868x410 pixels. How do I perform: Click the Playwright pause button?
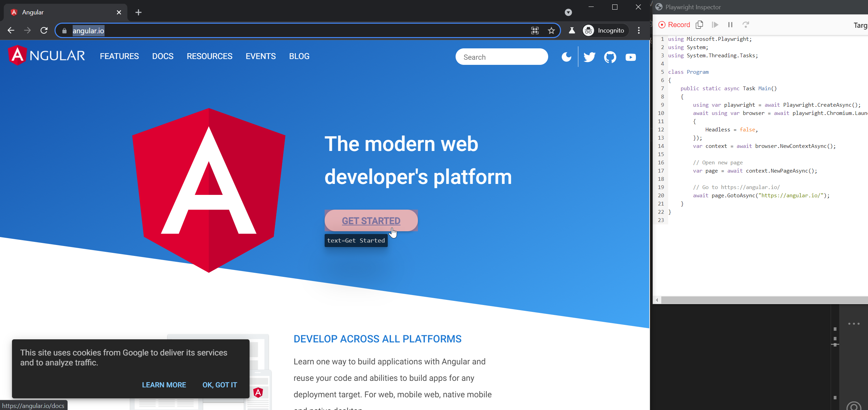coord(730,24)
